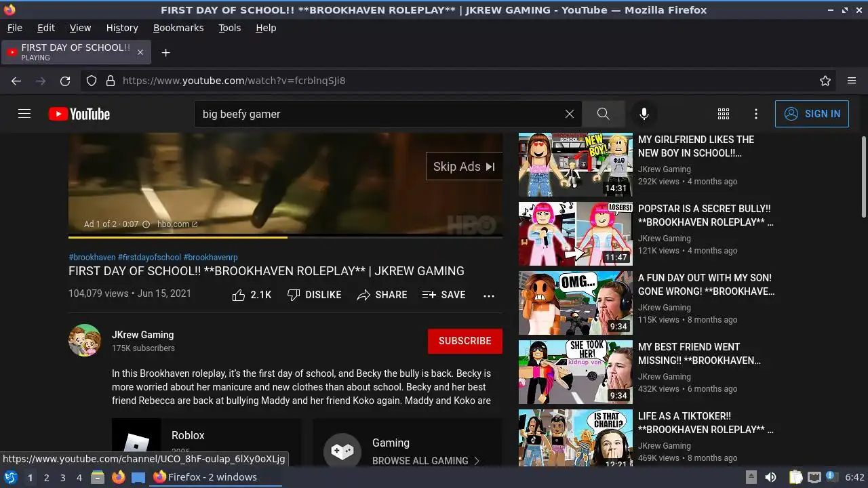
Task: Open Firefox application hamburger menu
Action: [x=852, y=81]
